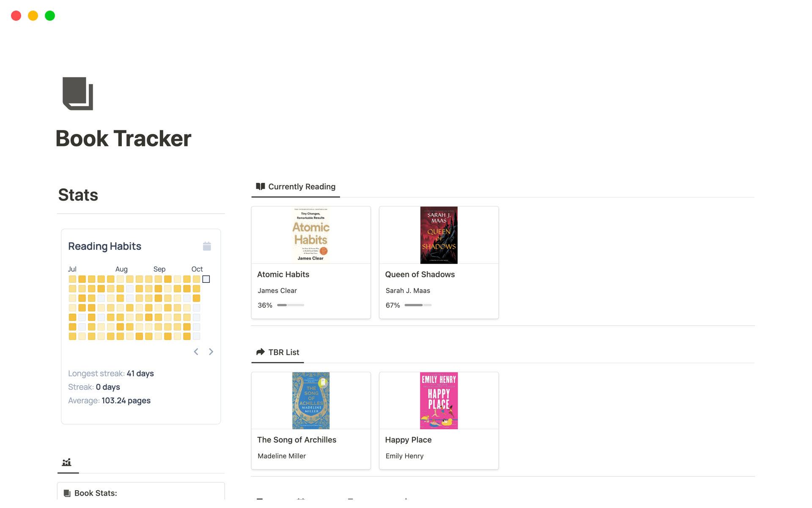
Task: Click the Book Tracker page title
Action: pos(123,138)
